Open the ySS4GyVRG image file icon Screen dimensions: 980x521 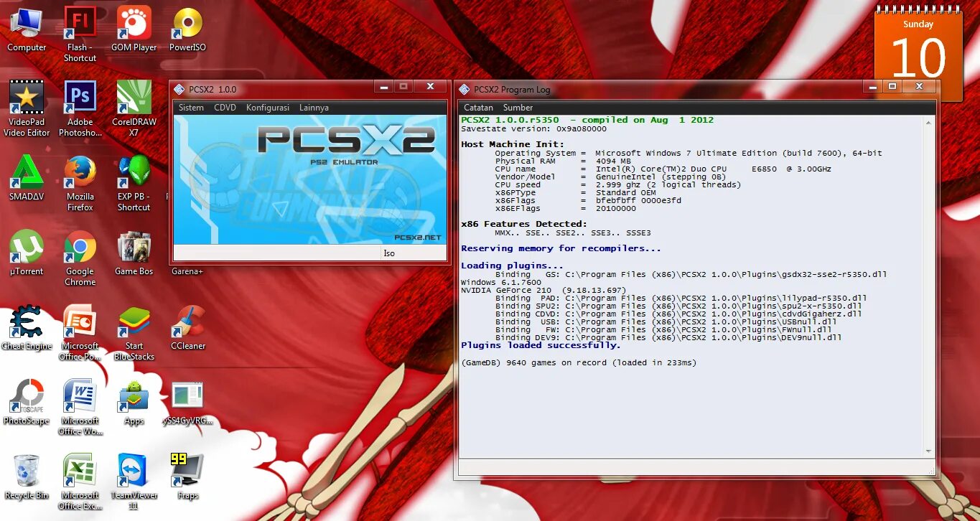187,396
